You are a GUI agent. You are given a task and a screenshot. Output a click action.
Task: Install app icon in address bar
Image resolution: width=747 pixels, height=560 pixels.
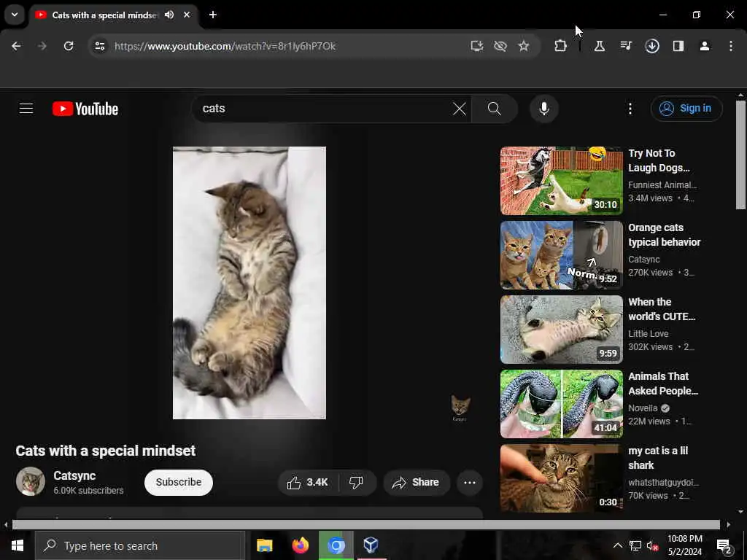click(x=476, y=46)
